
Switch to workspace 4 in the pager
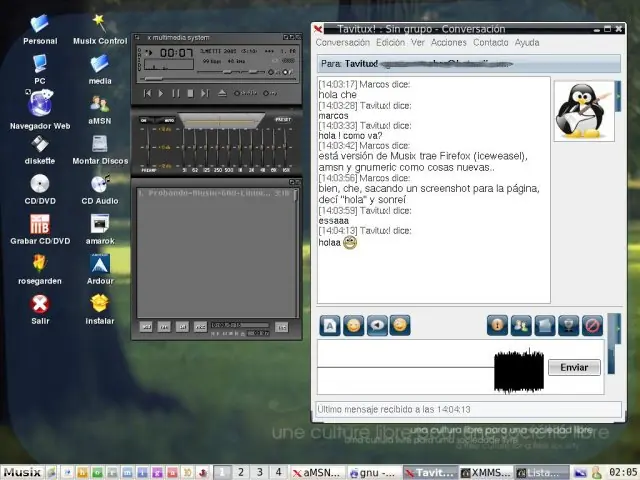(278, 473)
